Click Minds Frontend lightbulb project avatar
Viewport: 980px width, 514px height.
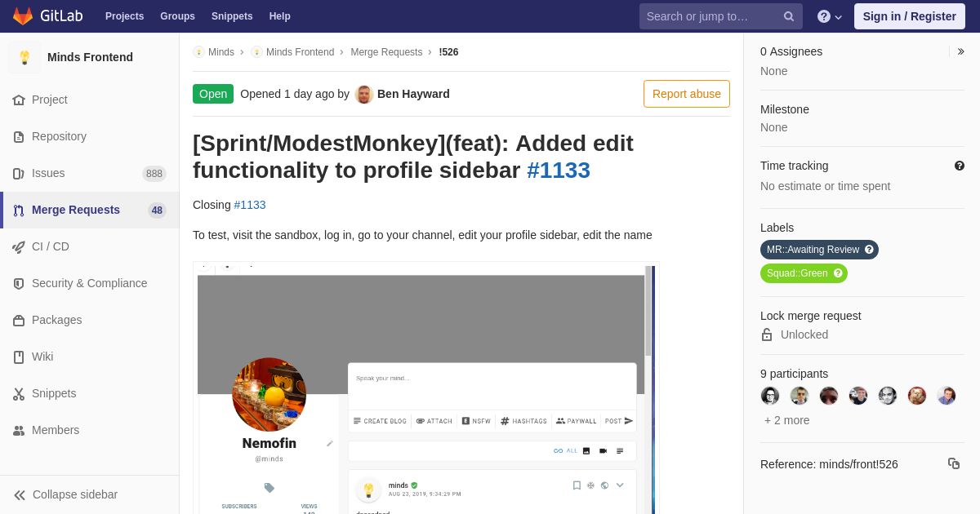tap(24, 57)
